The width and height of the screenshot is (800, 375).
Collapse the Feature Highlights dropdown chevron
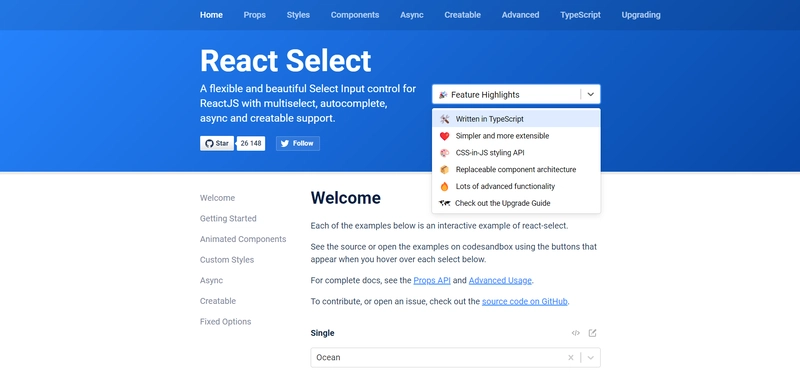591,94
